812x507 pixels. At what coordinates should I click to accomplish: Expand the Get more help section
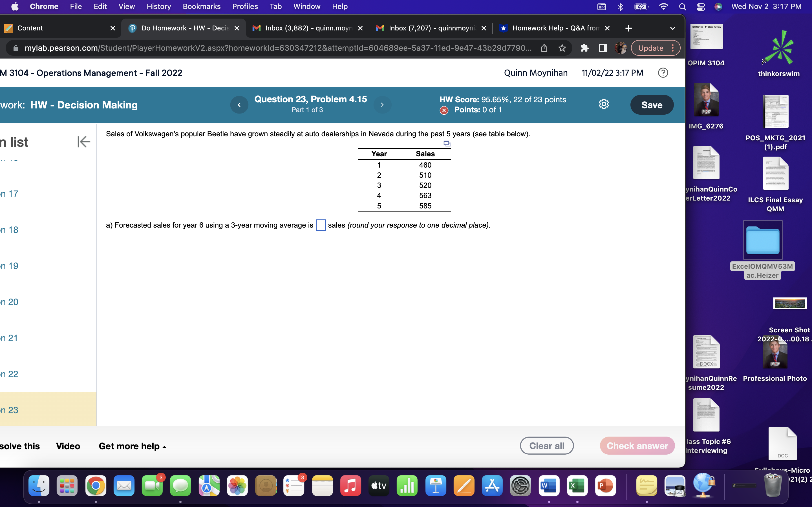(x=132, y=446)
